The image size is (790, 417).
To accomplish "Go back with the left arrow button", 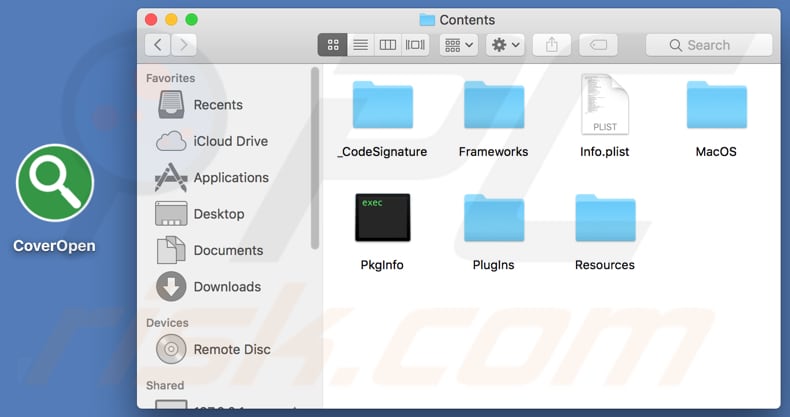I will coord(158,45).
